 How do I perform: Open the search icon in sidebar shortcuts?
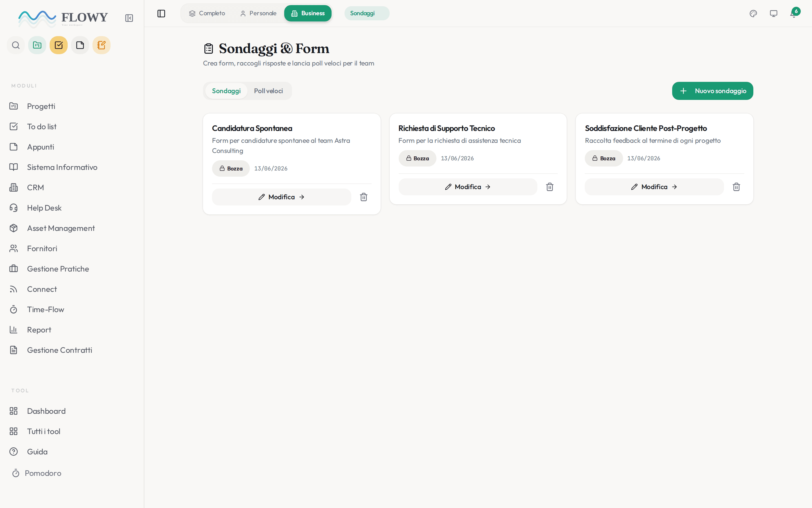click(x=16, y=45)
